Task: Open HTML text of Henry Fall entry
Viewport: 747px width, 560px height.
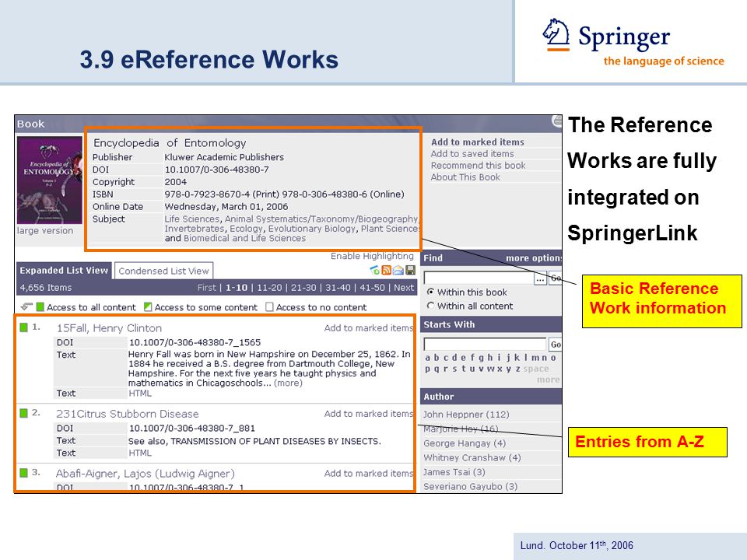Action: [140, 394]
